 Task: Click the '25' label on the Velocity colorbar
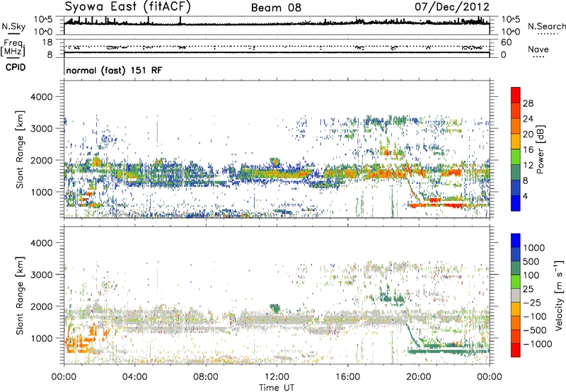[529, 289]
